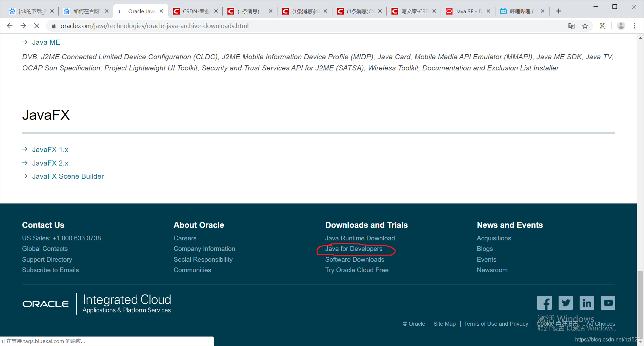Open the Java for Developers link
The width and height of the screenshot is (644, 346).
354,249
